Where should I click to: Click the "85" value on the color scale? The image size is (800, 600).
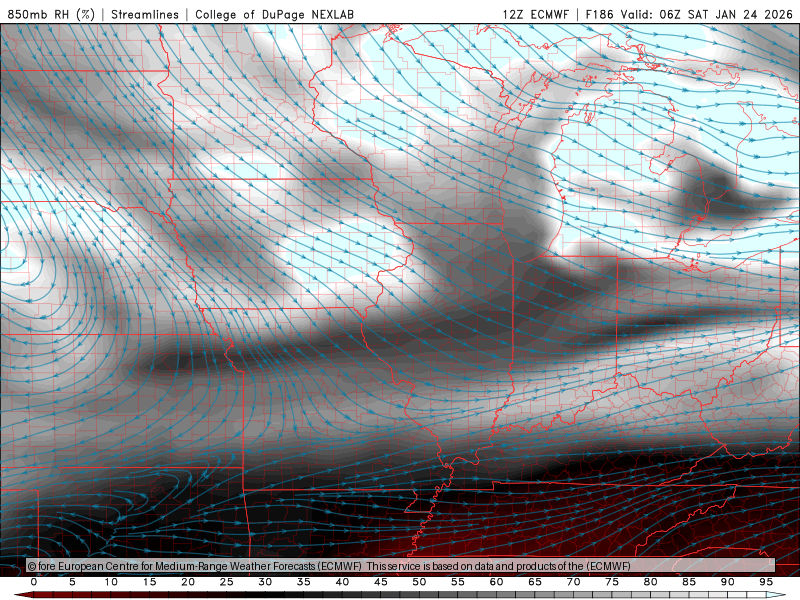[x=689, y=582]
